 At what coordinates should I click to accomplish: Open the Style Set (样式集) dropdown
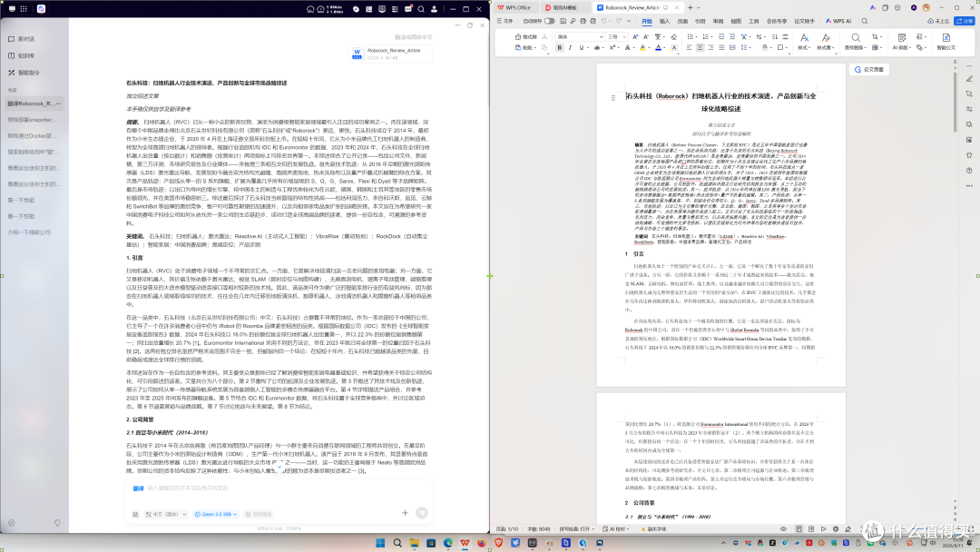pyautogui.click(x=826, y=41)
